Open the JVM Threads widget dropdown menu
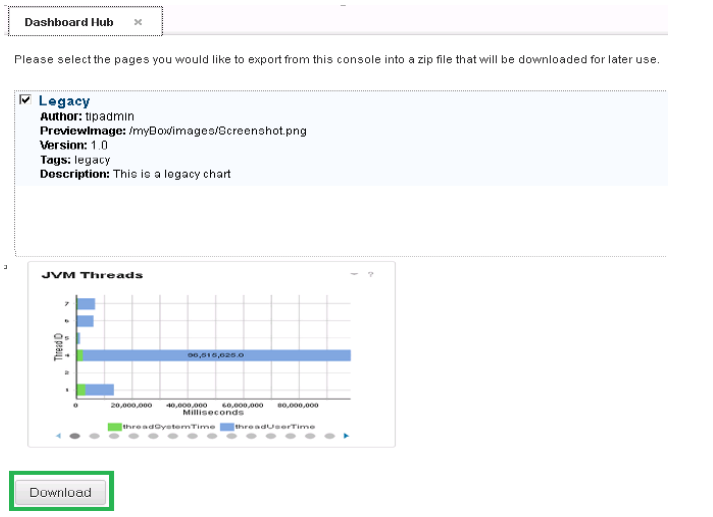 (x=354, y=274)
